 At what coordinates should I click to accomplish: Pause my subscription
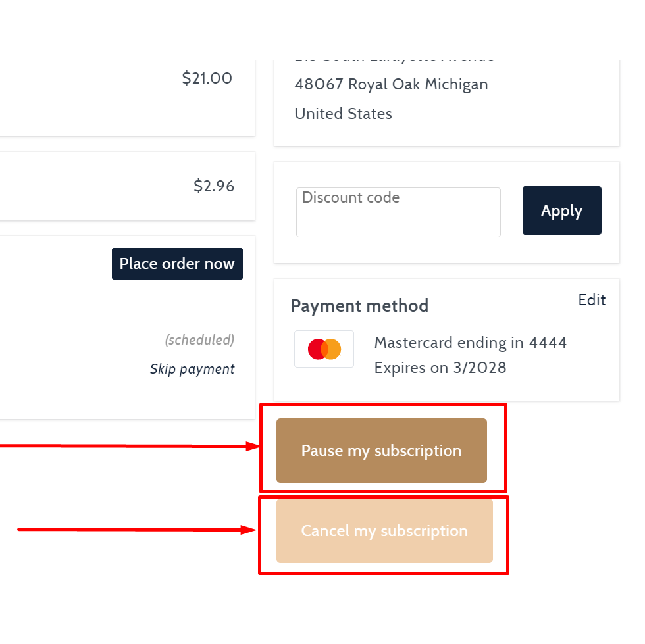(x=382, y=451)
